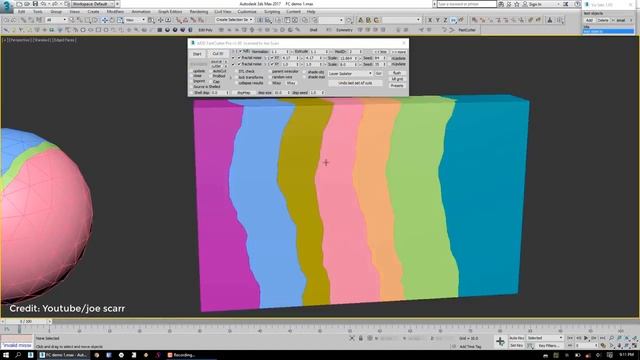
Task: Open the Edit menu
Action: click(x=22, y=12)
